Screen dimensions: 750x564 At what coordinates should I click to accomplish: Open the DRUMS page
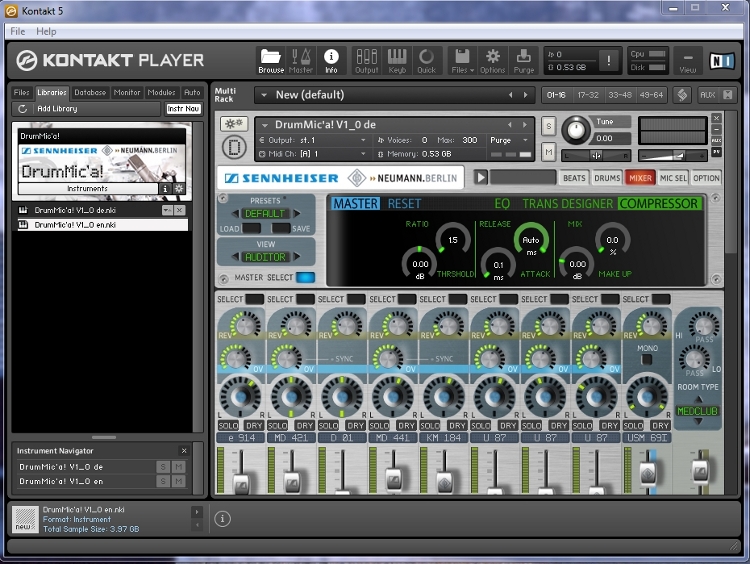click(x=607, y=178)
